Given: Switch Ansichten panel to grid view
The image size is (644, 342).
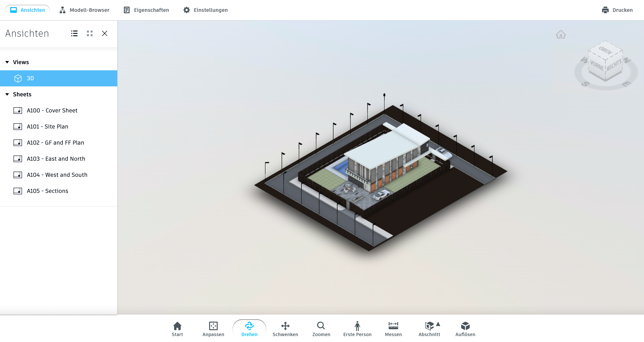Looking at the screenshot, I should coord(90,33).
